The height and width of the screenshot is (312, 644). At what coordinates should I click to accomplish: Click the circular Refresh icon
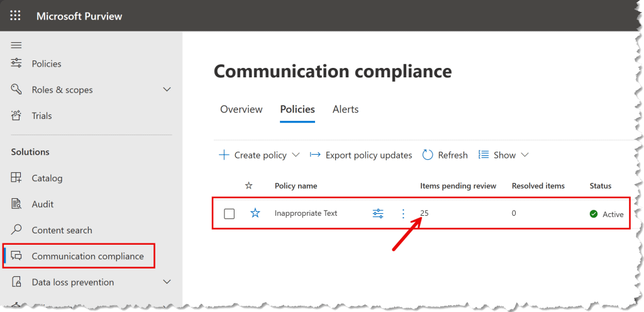point(428,155)
